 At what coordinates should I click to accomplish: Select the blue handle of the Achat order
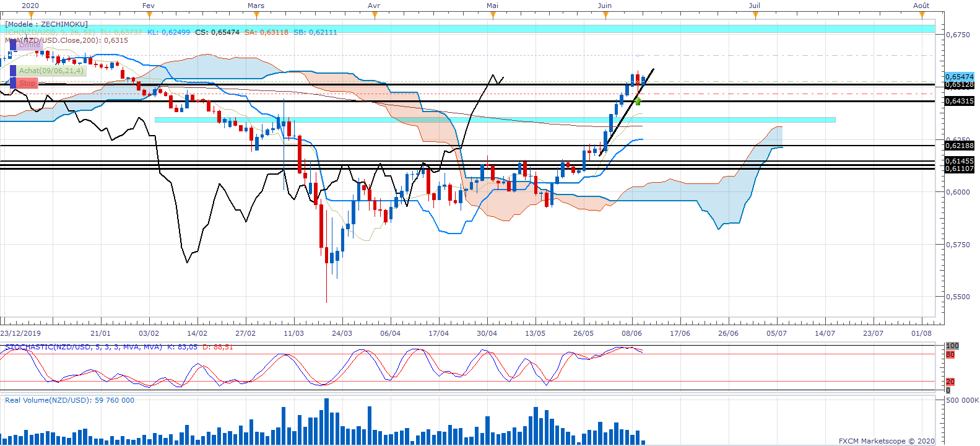13,71
